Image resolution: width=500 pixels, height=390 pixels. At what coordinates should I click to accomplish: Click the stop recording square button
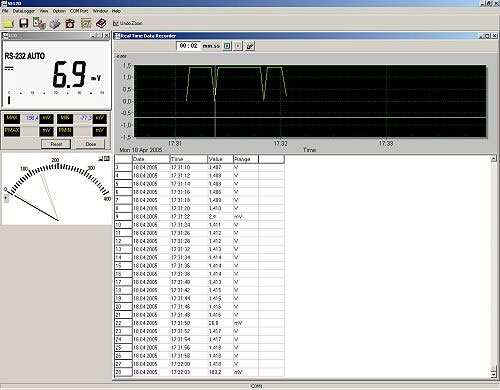tap(238, 46)
